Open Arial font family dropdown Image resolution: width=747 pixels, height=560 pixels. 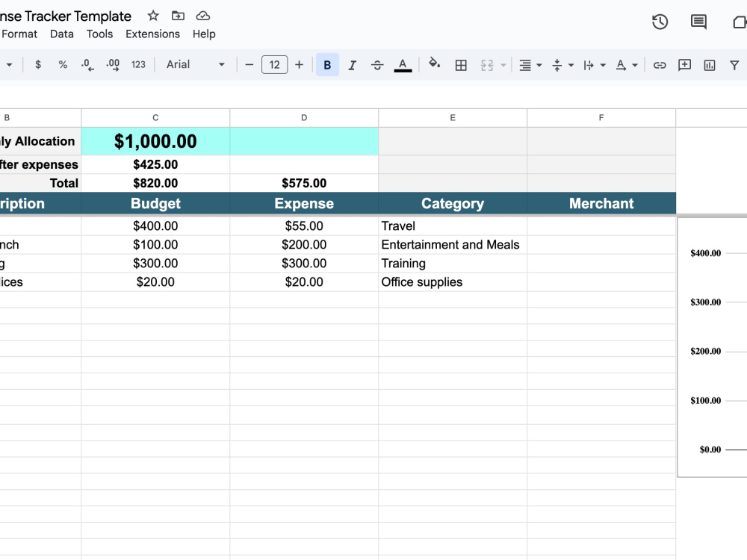click(195, 64)
